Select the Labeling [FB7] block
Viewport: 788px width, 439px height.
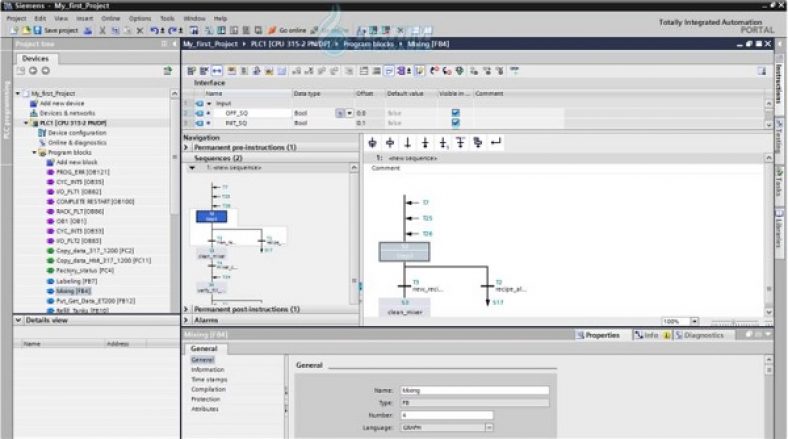point(76,281)
